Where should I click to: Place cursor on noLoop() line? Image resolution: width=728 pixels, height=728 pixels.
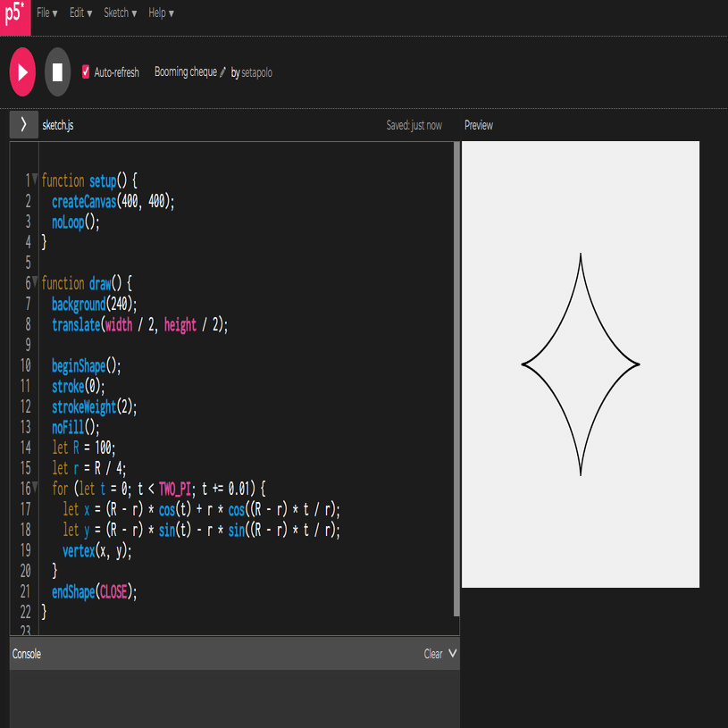(x=75, y=222)
